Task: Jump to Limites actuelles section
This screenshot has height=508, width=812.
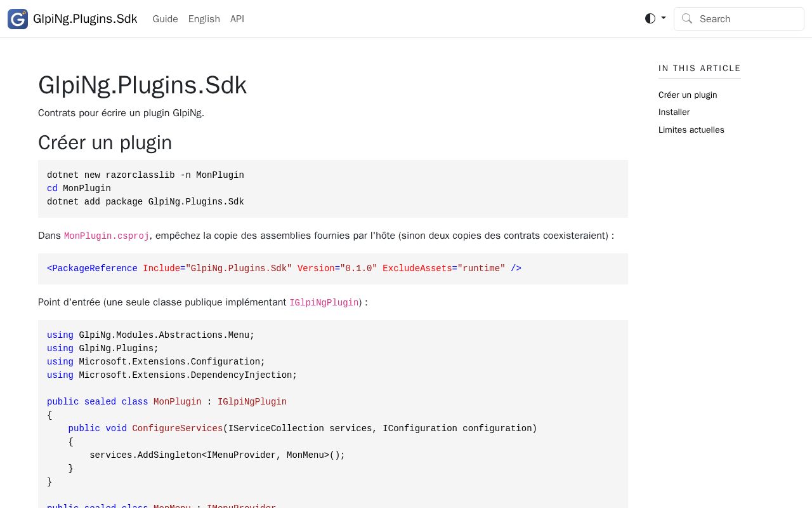Action: 691,130
